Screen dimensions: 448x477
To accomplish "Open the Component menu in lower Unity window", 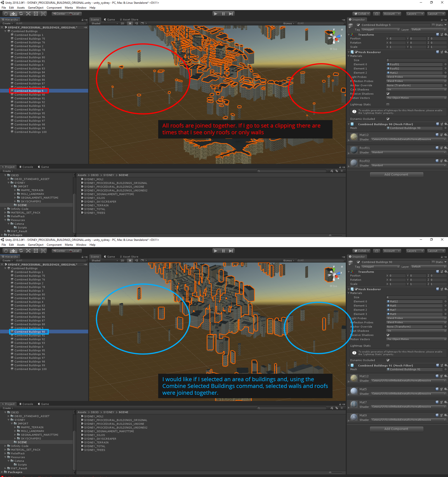I will [54, 245].
